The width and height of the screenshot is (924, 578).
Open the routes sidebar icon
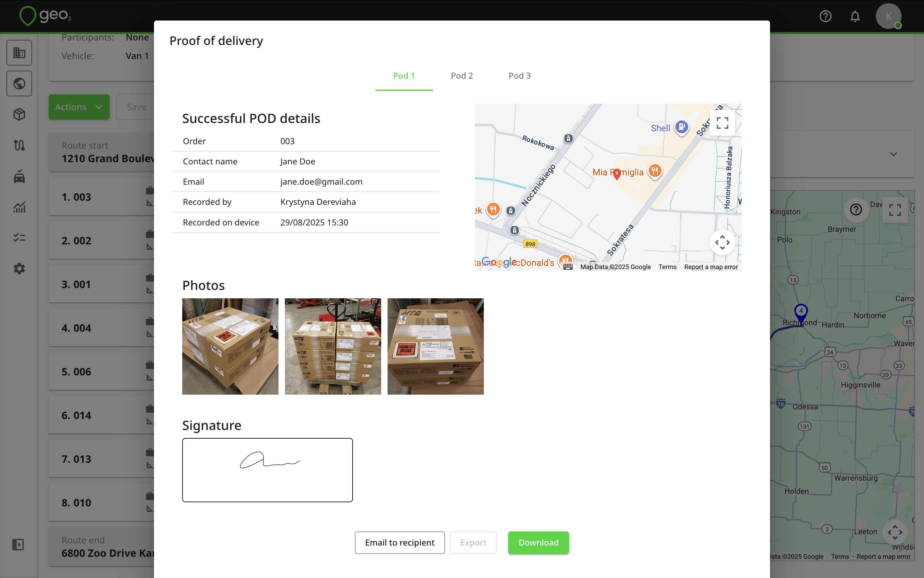coord(19,145)
